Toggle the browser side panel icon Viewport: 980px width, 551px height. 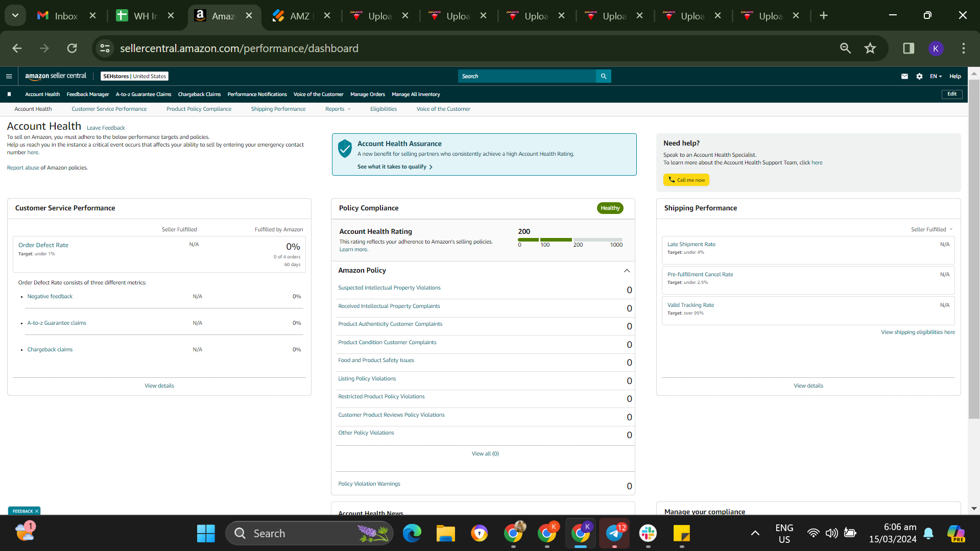click(909, 49)
